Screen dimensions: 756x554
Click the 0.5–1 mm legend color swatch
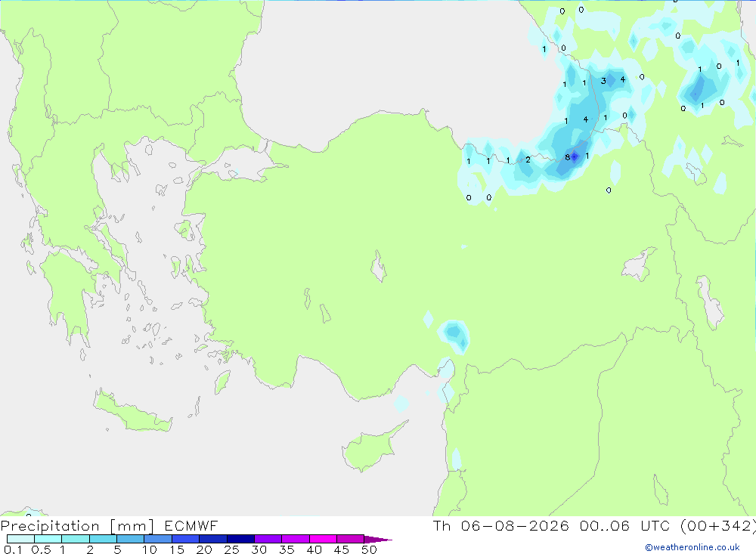pos(48,539)
